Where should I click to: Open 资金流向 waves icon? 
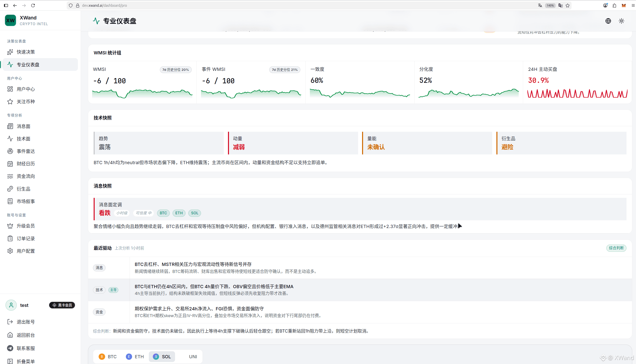click(10, 176)
